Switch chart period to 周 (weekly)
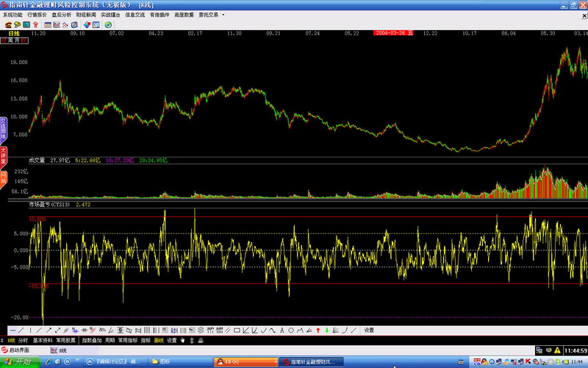This screenshot has height=368, width=588. tap(12, 40)
